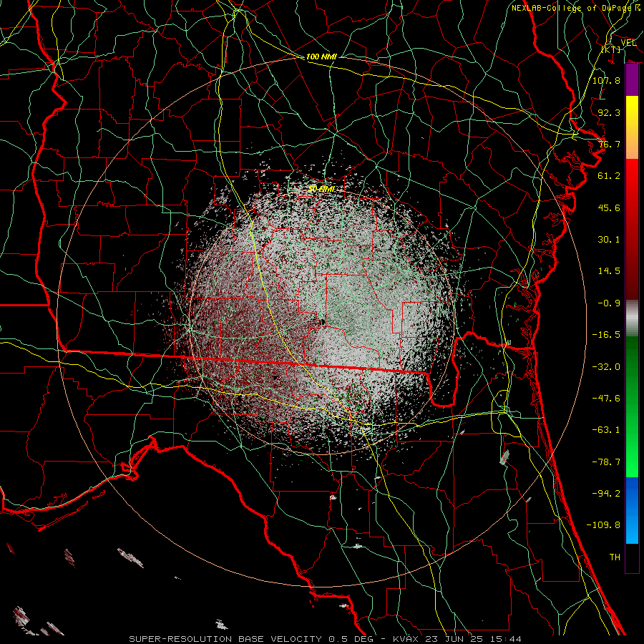Select the -47.6 legend value

point(606,398)
